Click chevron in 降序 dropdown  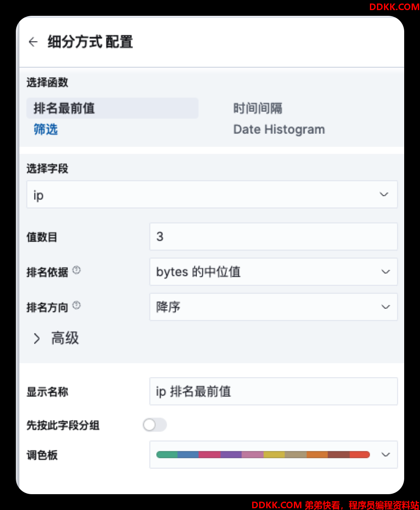[x=386, y=307]
